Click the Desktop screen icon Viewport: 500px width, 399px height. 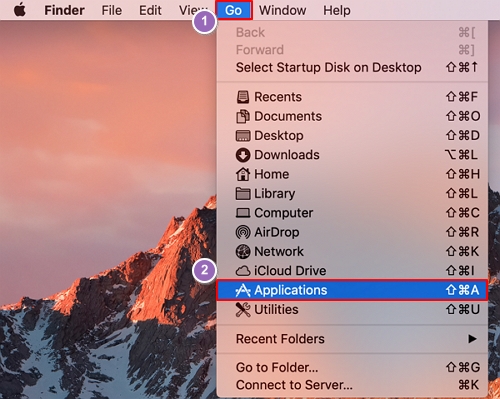(243, 136)
